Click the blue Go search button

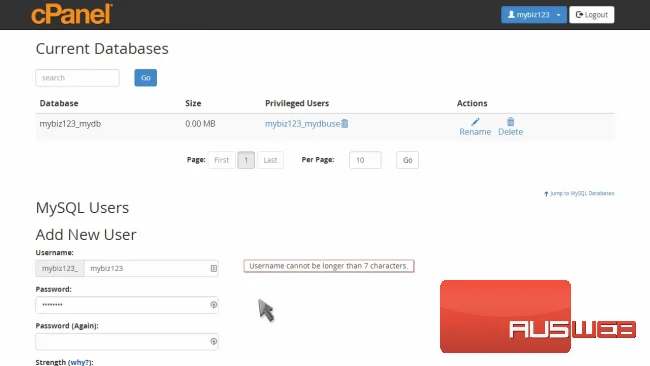146,78
